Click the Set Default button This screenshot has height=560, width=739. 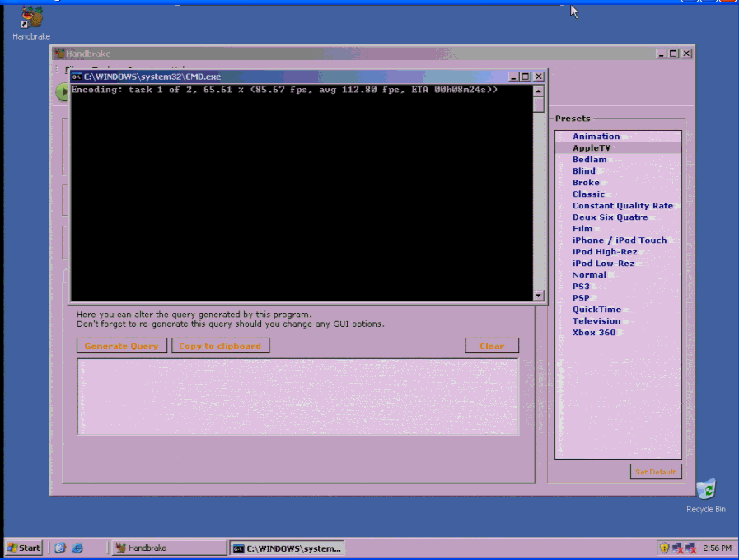click(x=656, y=471)
